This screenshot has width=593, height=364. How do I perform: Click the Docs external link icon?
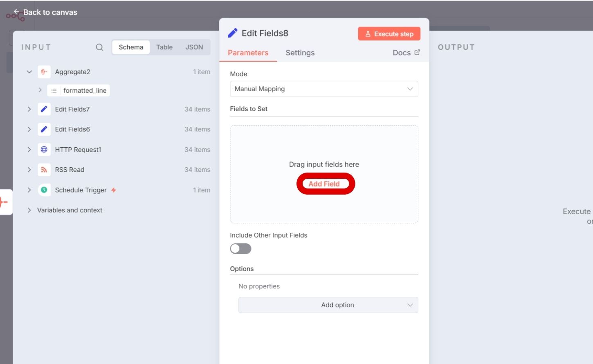pos(417,52)
